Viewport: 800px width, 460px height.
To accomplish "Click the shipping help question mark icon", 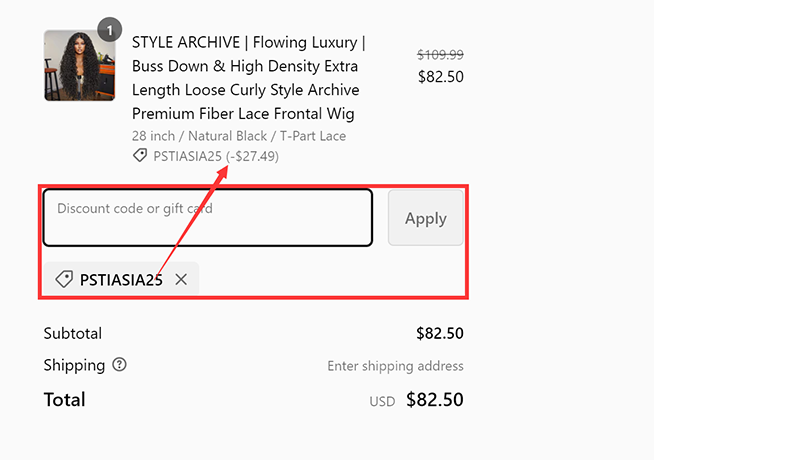I will (120, 365).
